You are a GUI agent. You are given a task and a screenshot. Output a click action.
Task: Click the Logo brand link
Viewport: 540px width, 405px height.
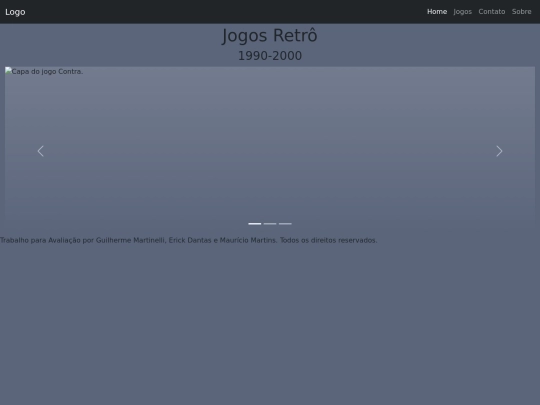coord(15,12)
